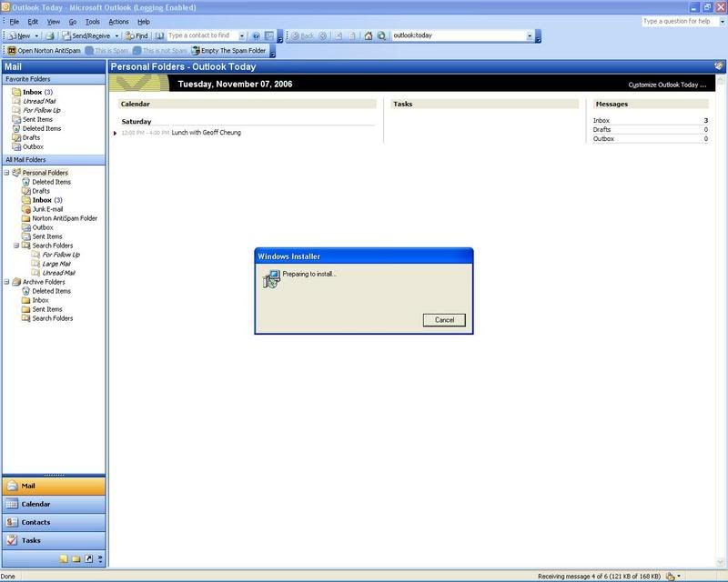Open the Folder List icon
Image resolution: width=728 pixels, height=582 pixels.
pos(76,558)
